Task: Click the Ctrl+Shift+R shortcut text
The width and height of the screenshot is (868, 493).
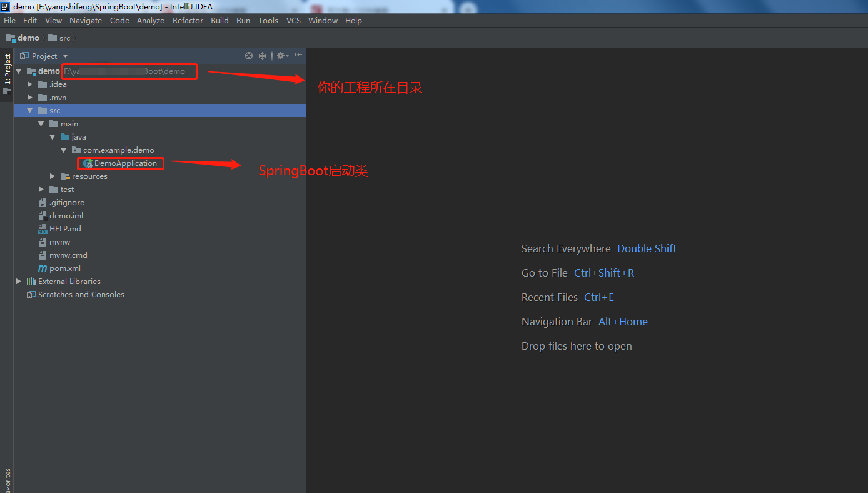Action: 604,273
